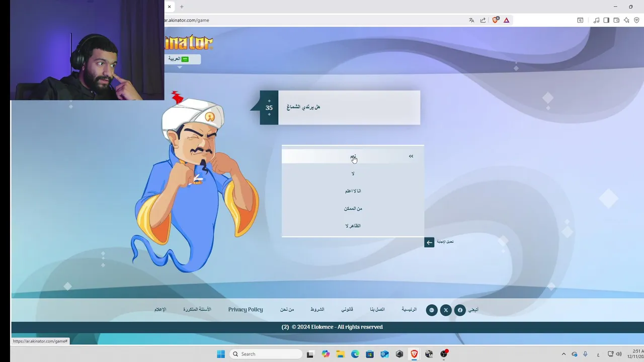
Task: Click the translate page icon
Action: pos(471,20)
